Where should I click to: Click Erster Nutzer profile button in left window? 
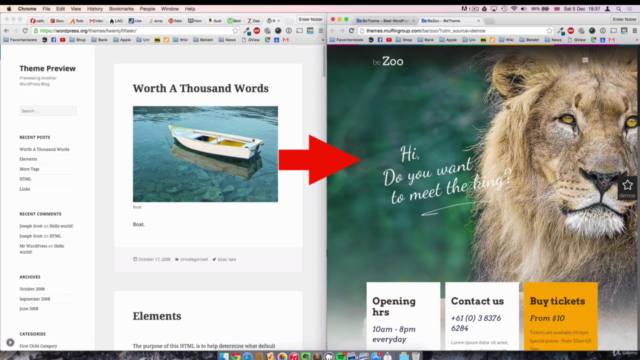point(310,19)
